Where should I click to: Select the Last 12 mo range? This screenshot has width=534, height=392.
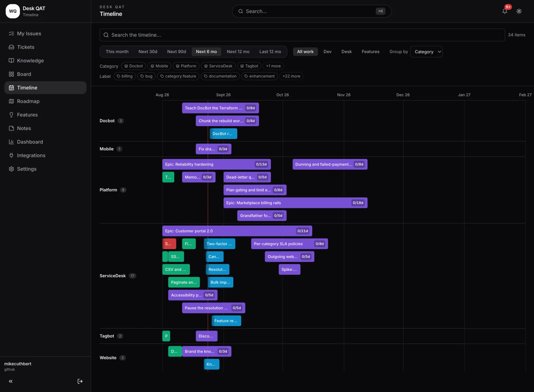point(270,52)
